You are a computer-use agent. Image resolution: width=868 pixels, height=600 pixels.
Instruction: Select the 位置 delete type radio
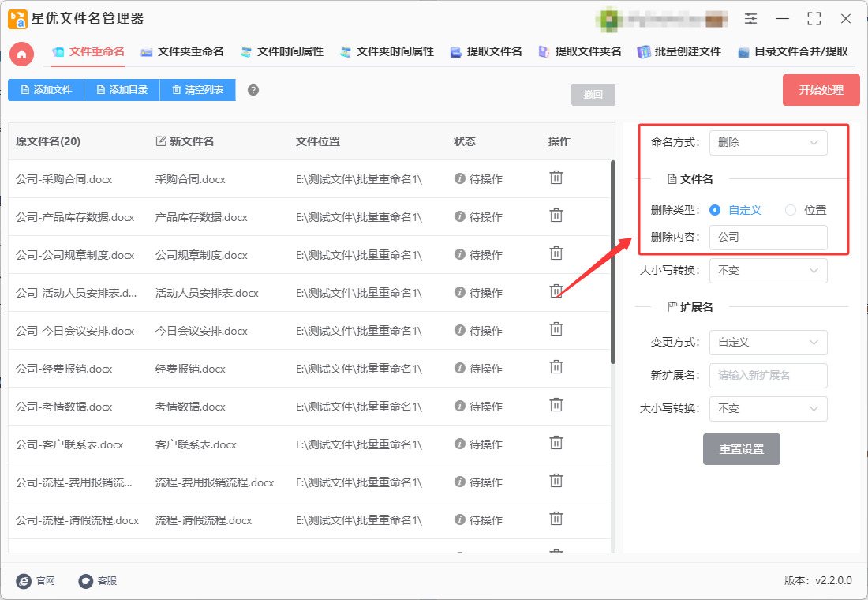click(791, 210)
